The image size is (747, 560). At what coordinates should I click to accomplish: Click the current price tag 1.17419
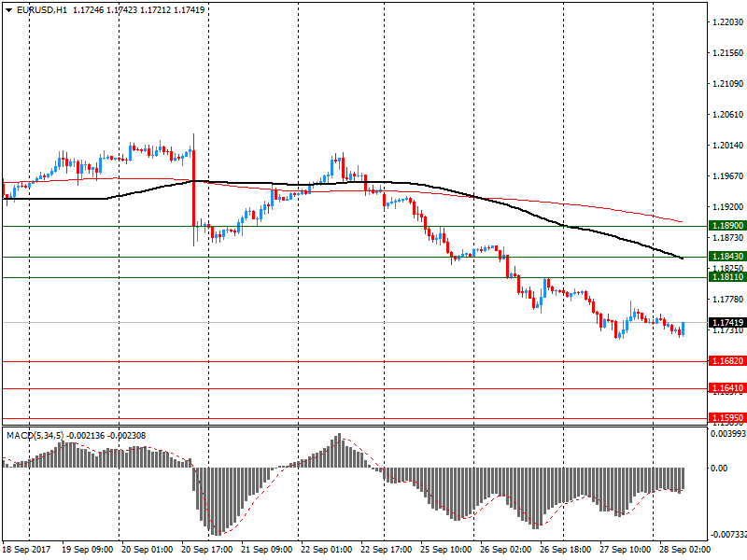click(x=727, y=322)
